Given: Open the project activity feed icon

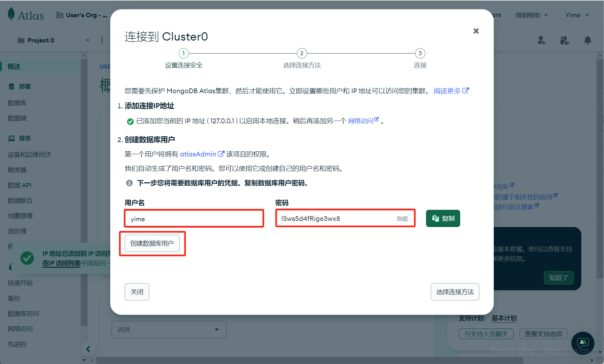Looking at the screenshot, I should pos(564,40).
